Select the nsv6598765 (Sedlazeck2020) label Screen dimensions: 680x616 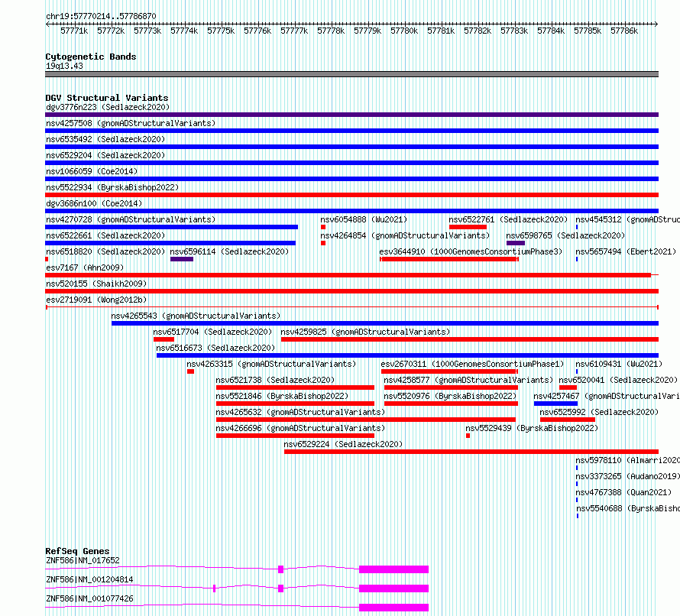(x=565, y=235)
